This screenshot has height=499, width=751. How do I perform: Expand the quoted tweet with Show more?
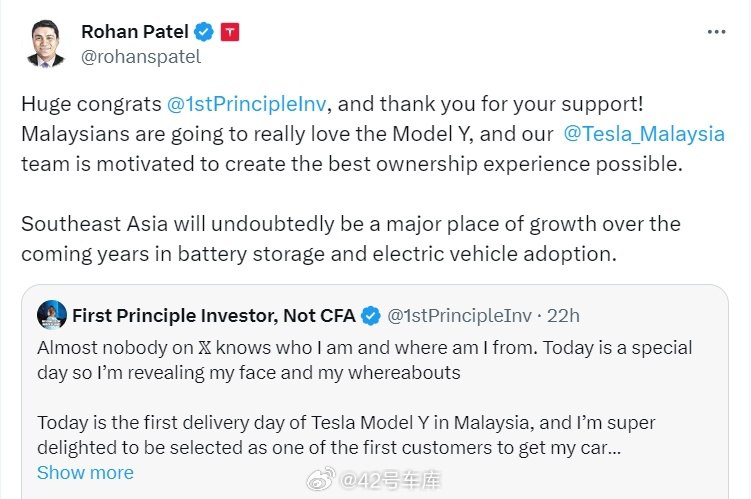(x=85, y=473)
